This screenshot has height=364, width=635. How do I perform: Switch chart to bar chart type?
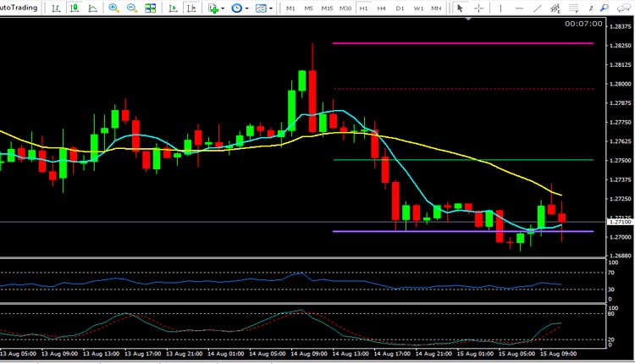click(x=56, y=8)
